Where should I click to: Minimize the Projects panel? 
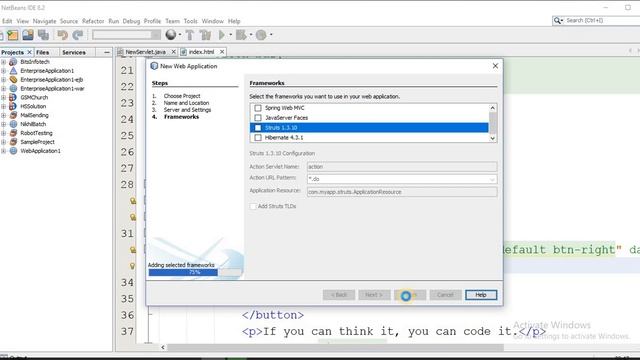click(107, 52)
